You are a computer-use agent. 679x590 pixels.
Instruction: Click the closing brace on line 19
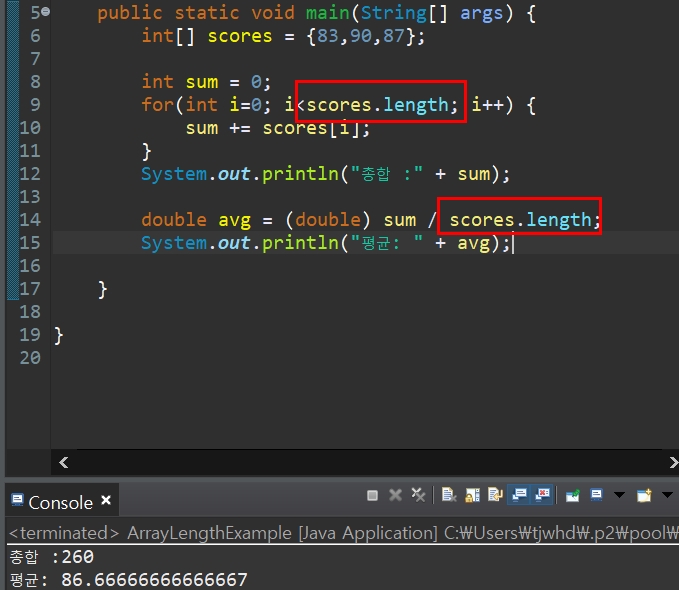[x=59, y=336]
